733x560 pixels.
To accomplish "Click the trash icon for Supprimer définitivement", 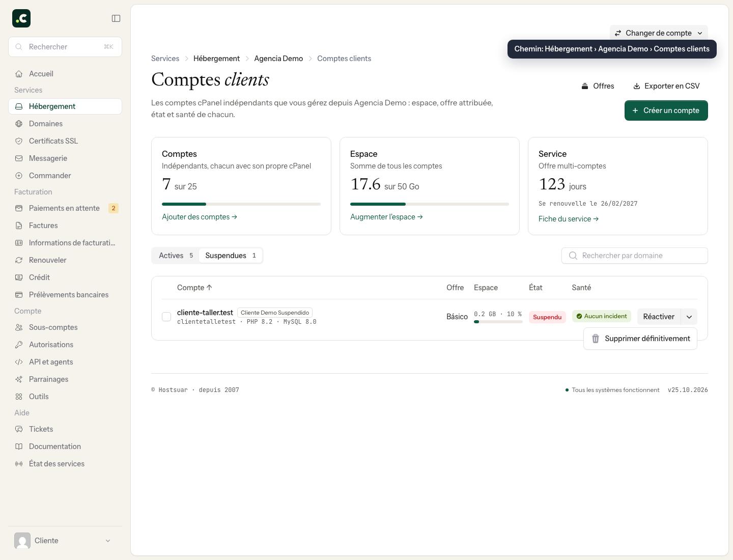I will (x=596, y=339).
